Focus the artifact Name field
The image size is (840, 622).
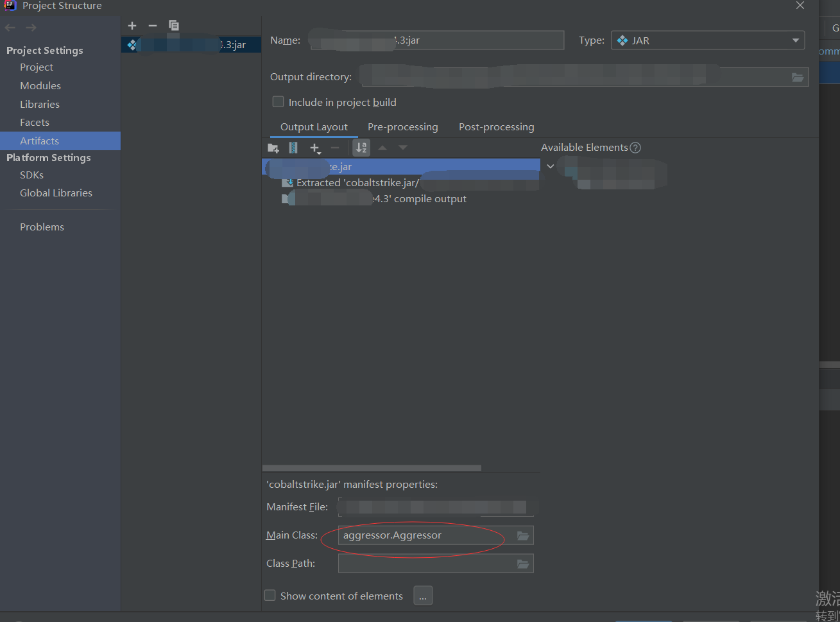437,40
